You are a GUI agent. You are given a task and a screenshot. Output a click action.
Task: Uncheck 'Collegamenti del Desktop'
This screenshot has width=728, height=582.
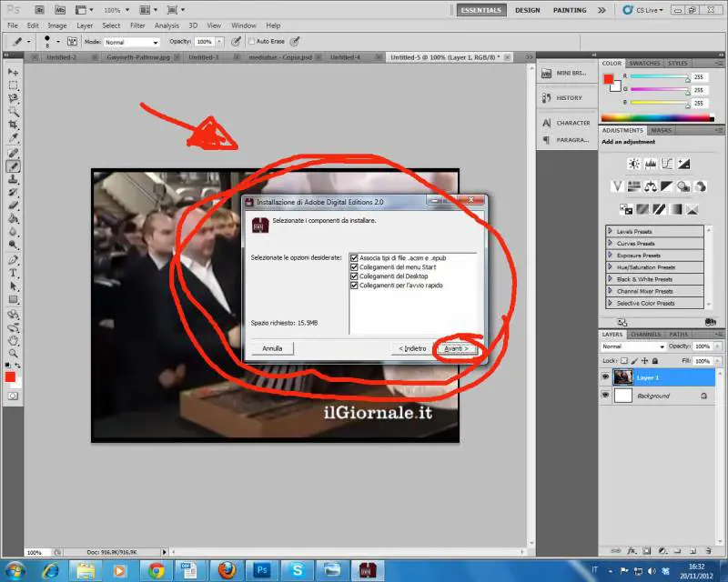point(354,276)
